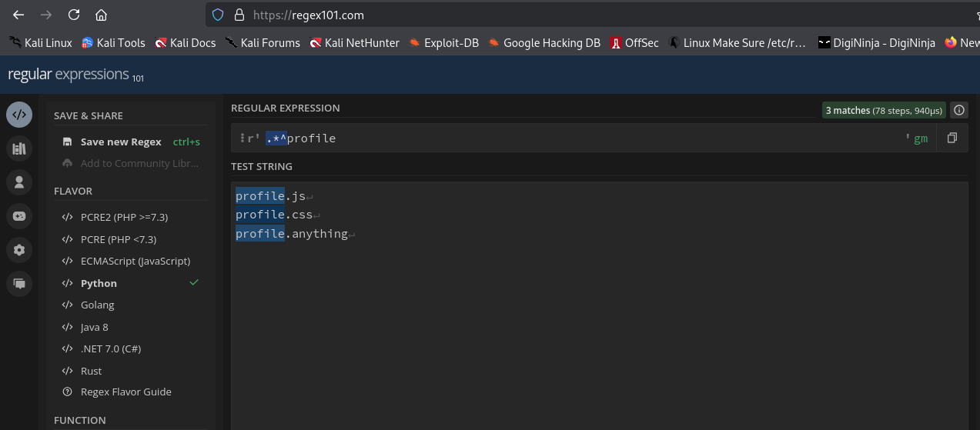Image resolution: width=980 pixels, height=430 pixels.
Task: Select ECMAScript (JavaScript) flavor
Action: click(135, 262)
